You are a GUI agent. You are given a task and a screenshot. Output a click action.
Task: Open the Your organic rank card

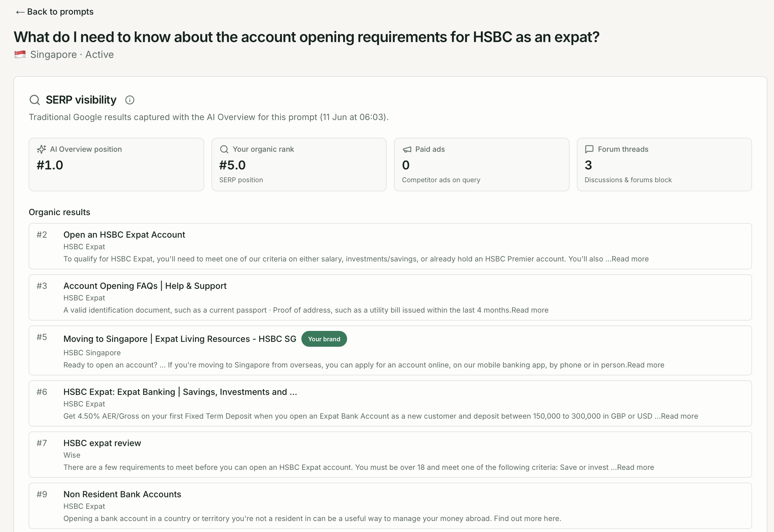pos(299,164)
